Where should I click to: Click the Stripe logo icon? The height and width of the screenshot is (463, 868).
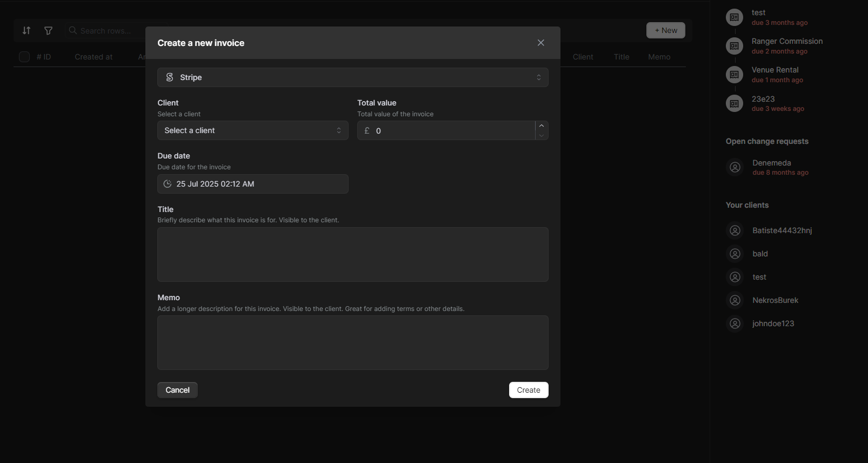coord(169,77)
